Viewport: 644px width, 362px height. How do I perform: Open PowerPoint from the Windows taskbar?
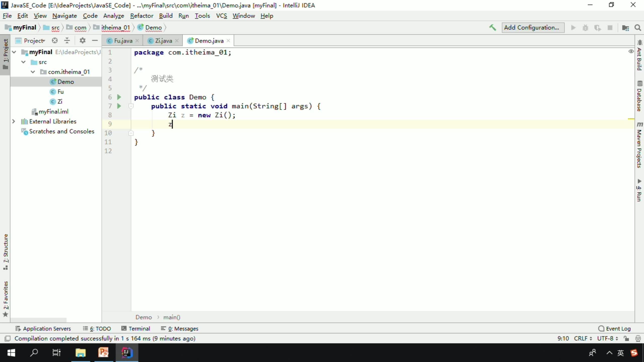click(103, 352)
